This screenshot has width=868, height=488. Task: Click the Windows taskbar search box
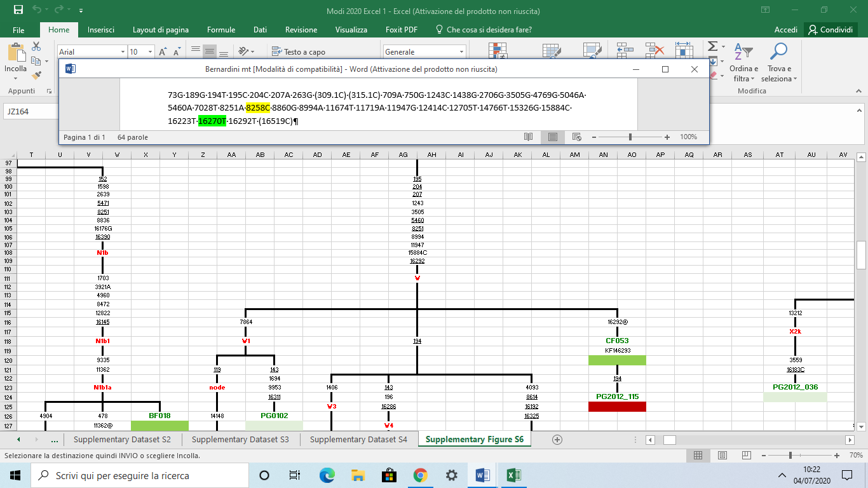[x=140, y=475]
